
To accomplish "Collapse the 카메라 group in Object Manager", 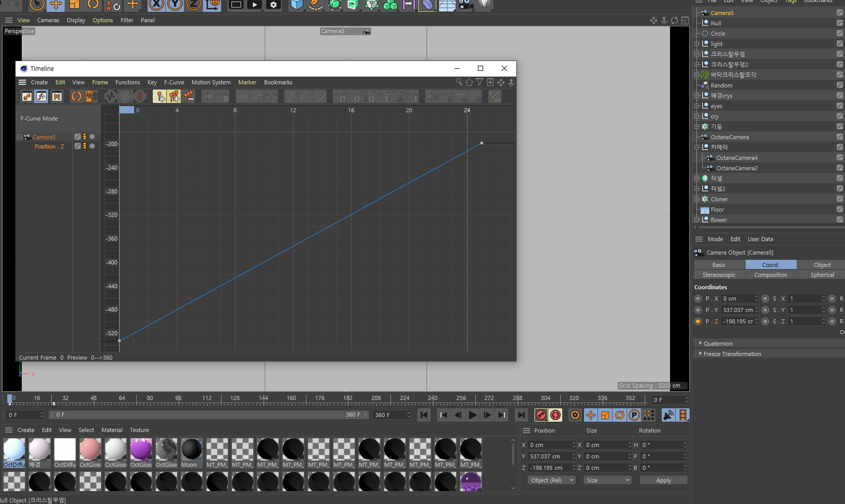I will tap(697, 147).
